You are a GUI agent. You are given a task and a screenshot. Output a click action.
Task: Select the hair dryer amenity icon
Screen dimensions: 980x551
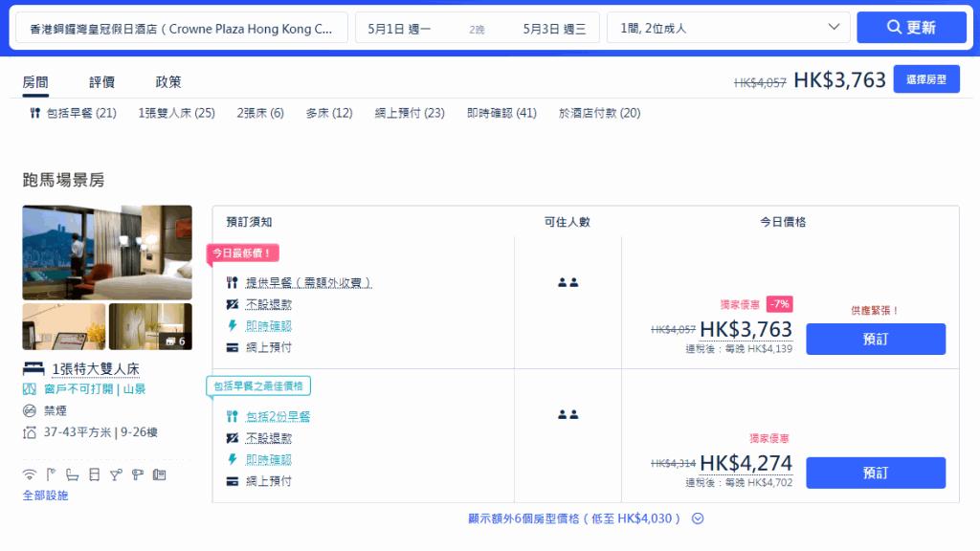137,474
